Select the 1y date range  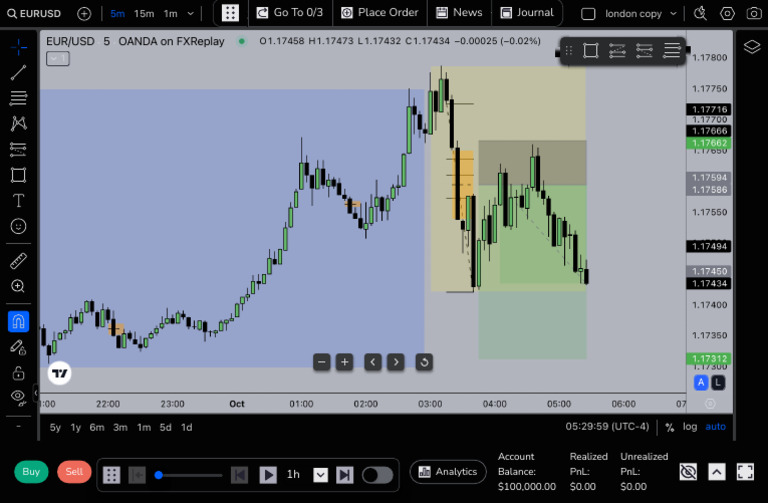click(75, 428)
